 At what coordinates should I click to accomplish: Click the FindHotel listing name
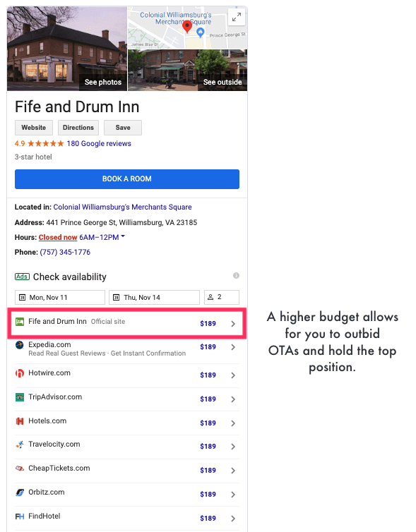pos(44,516)
